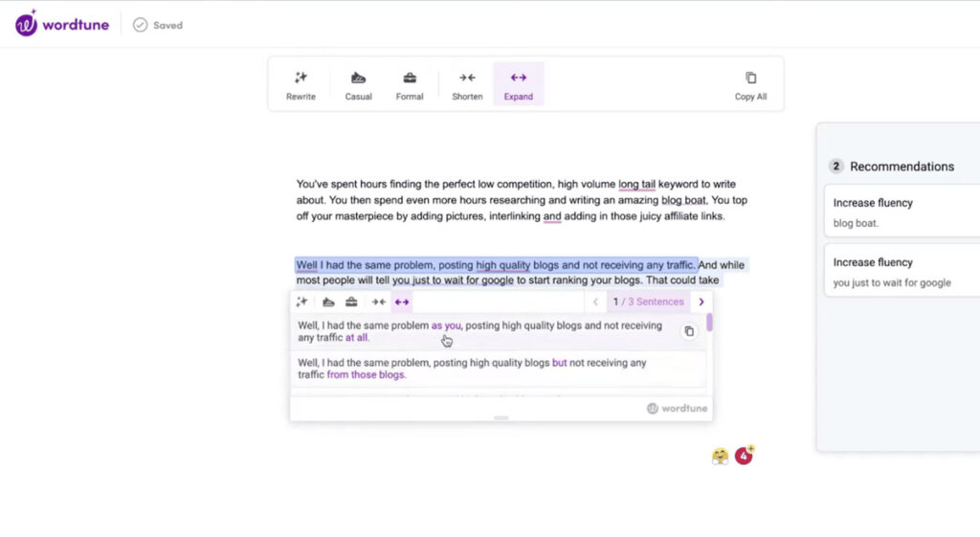
Task: Copy the first suggestion with the copy icon
Action: pyautogui.click(x=689, y=331)
